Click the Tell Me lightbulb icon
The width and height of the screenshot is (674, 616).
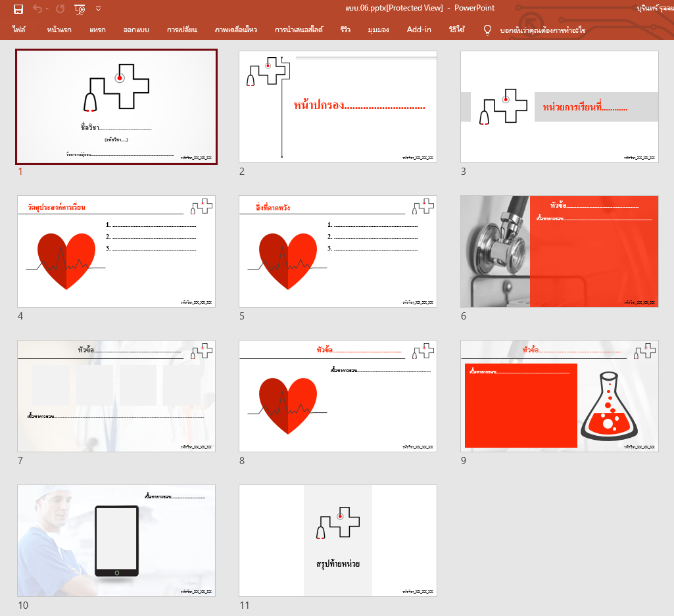[487, 30]
